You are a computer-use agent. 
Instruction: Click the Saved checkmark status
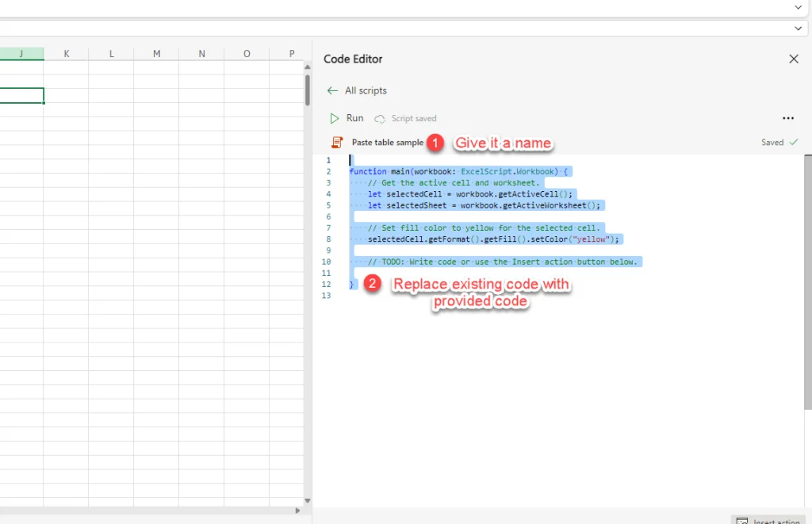779,143
